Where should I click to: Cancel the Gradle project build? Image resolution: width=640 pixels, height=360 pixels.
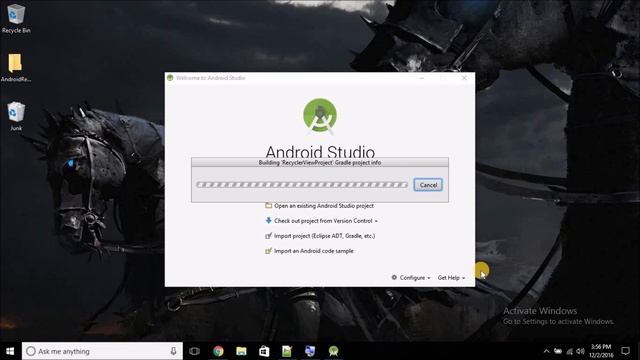pyautogui.click(x=428, y=185)
